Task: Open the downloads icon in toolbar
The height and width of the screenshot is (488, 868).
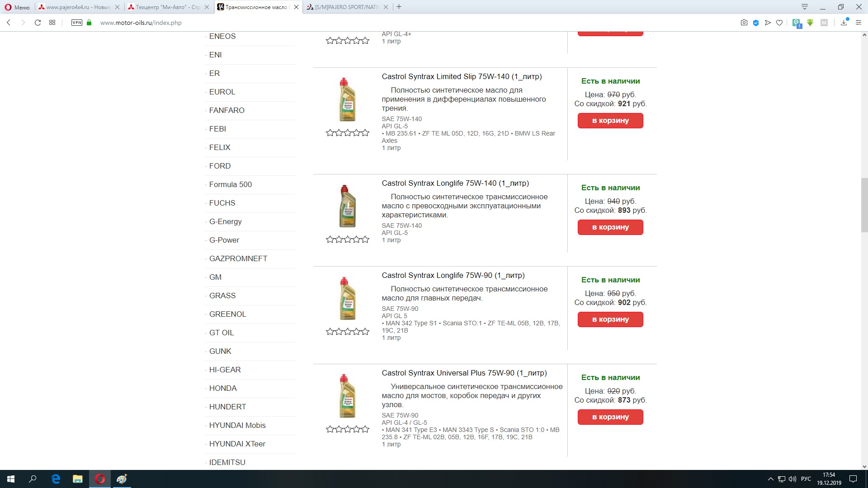Action: [844, 23]
